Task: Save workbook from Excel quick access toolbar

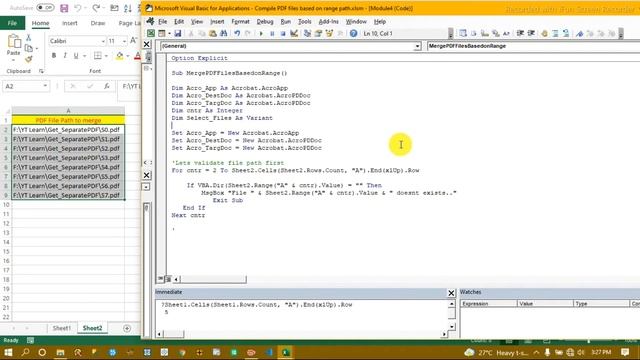Action: (x=64, y=8)
